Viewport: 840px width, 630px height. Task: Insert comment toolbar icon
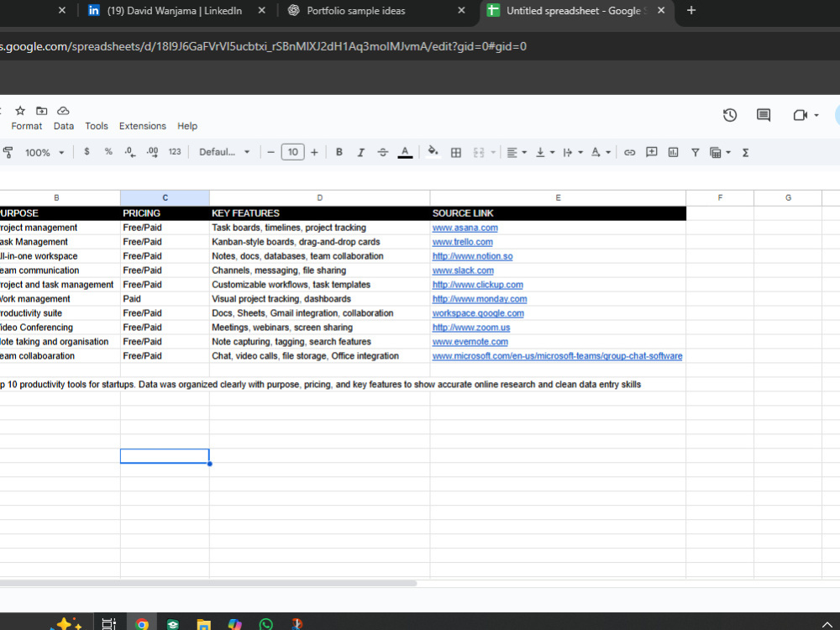point(652,153)
